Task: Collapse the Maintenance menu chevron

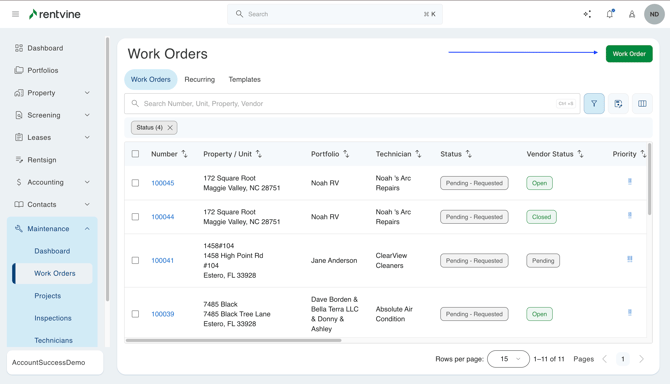Action: [x=87, y=229]
